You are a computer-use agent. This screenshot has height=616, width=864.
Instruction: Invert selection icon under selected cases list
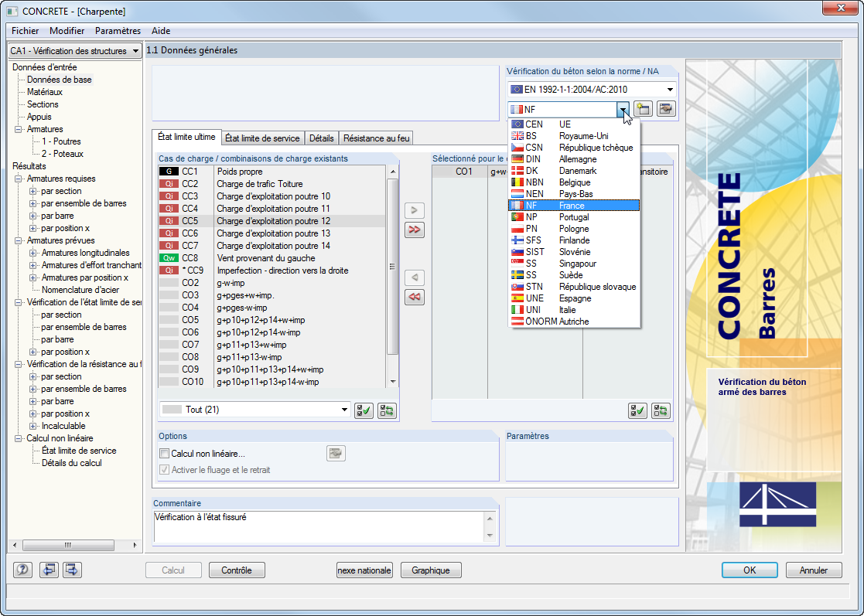pos(661,410)
